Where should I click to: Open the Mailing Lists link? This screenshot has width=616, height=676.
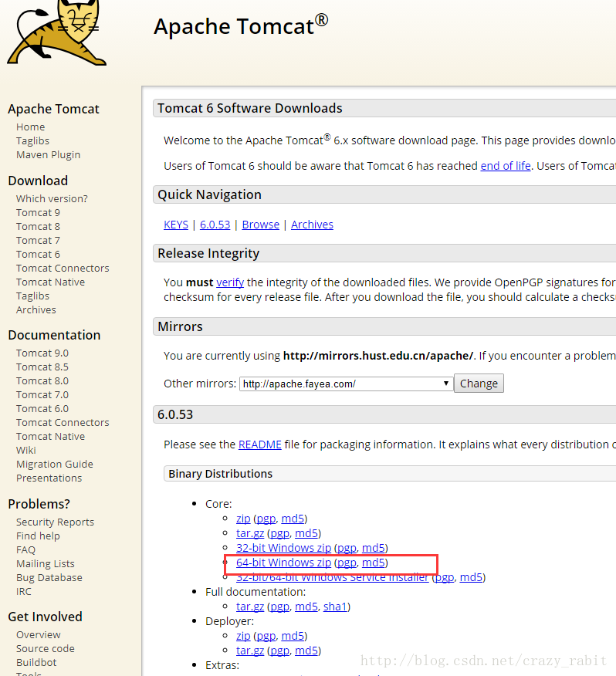[x=46, y=563]
